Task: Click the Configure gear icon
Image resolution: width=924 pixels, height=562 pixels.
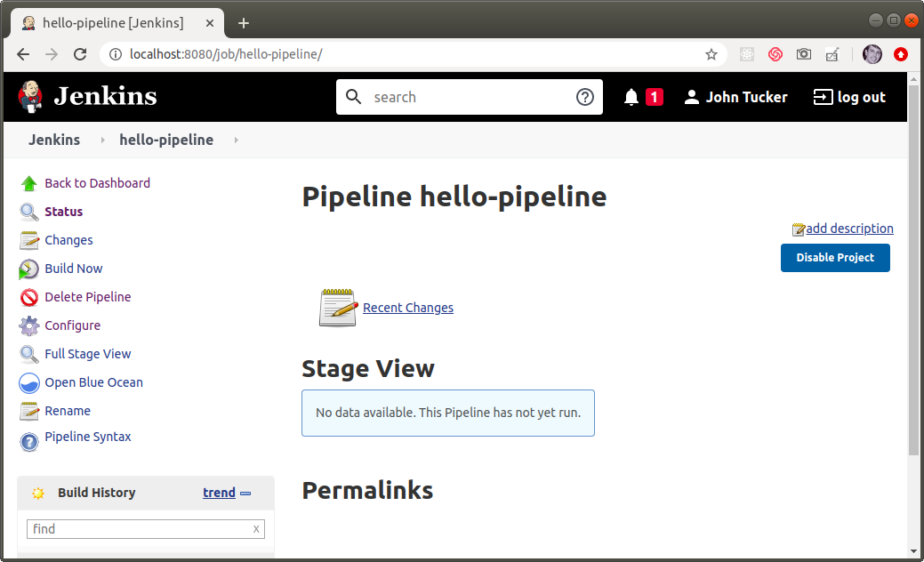Action: click(28, 325)
